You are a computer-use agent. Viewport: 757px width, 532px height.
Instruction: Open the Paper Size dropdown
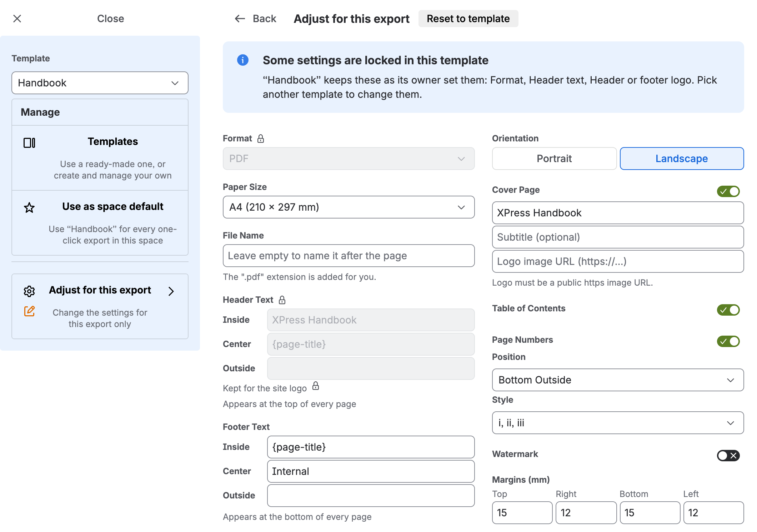(x=349, y=207)
